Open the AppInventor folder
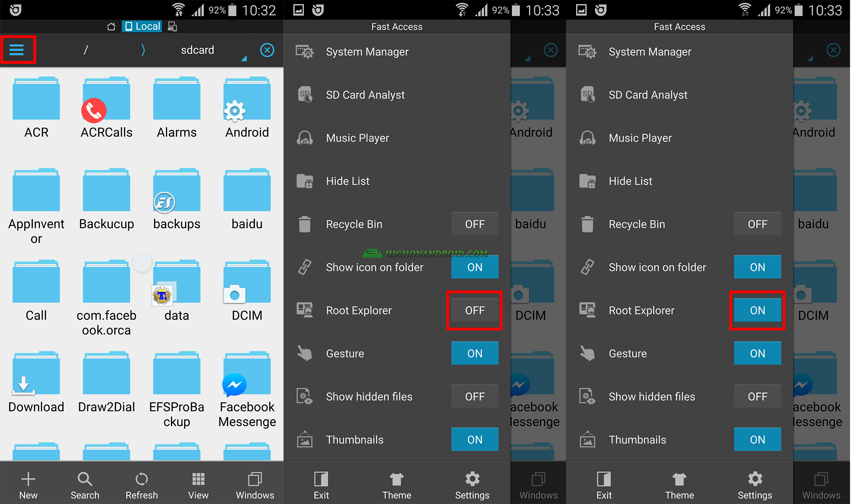The height and width of the screenshot is (504, 851). [x=36, y=207]
